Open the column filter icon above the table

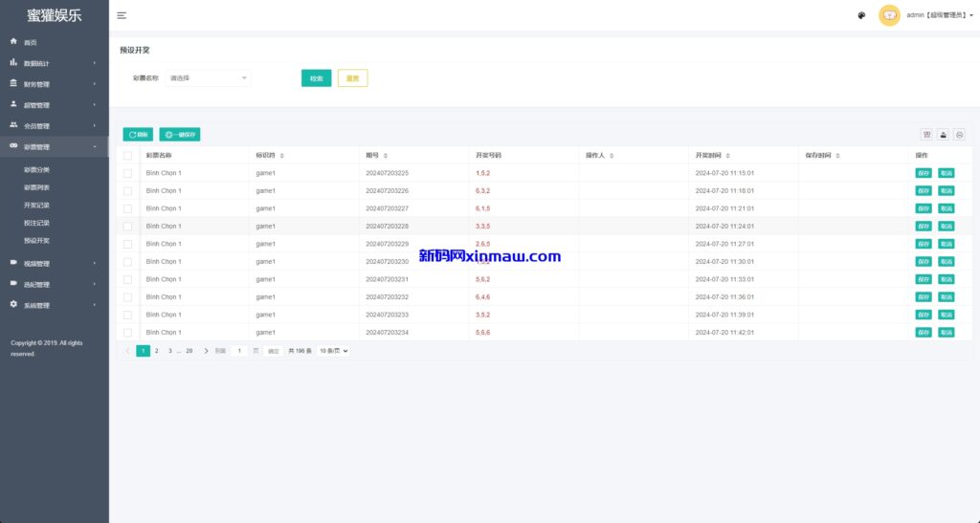[926, 135]
